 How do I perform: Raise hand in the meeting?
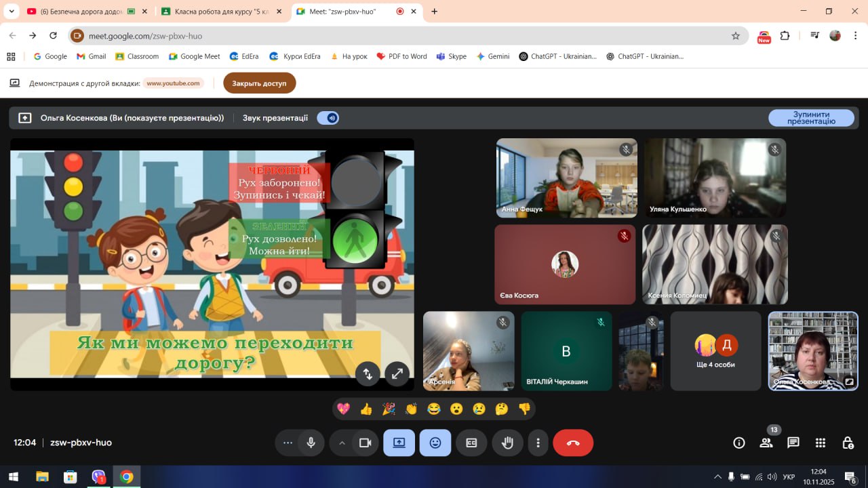click(x=507, y=443)
